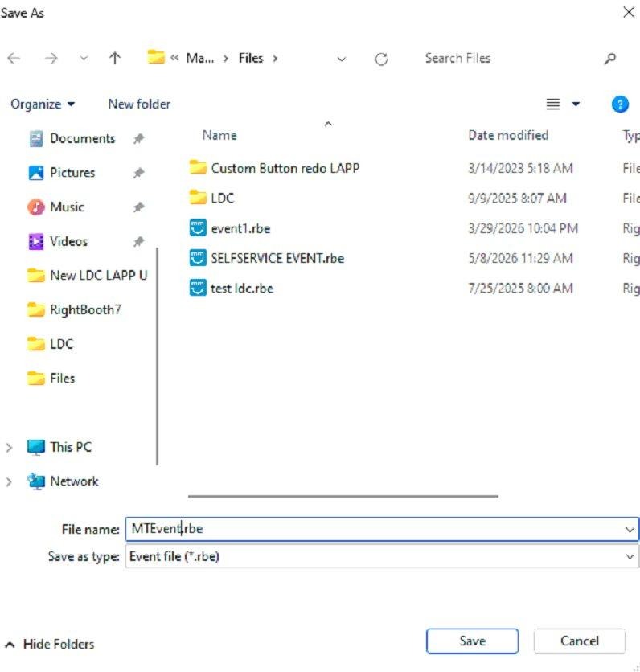Open the File name dropdown arrow

pyautogui.click(x=630, y=530)
